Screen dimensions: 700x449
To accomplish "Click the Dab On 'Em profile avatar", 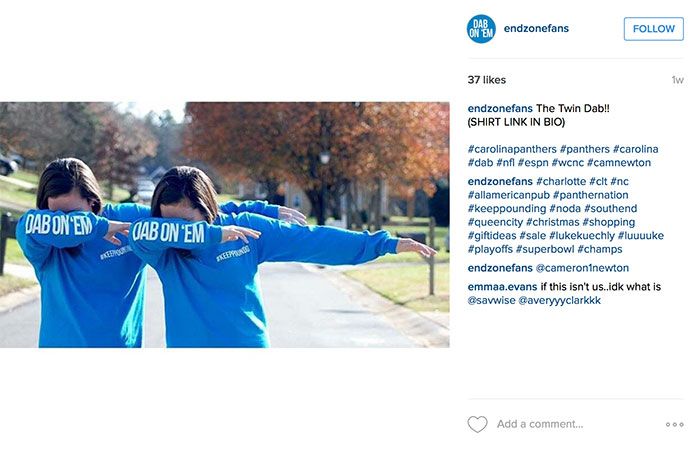I will pyautogui.click(x=481, y=29).
